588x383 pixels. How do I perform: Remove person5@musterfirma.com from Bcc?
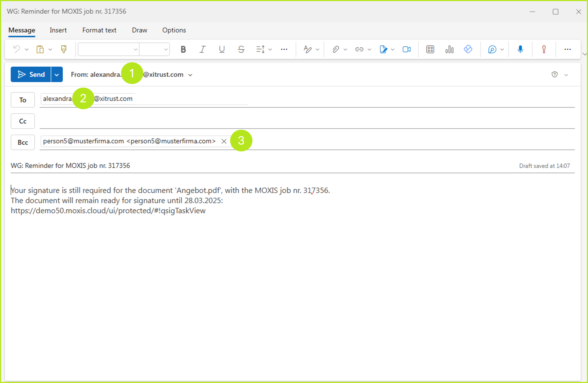224,141
